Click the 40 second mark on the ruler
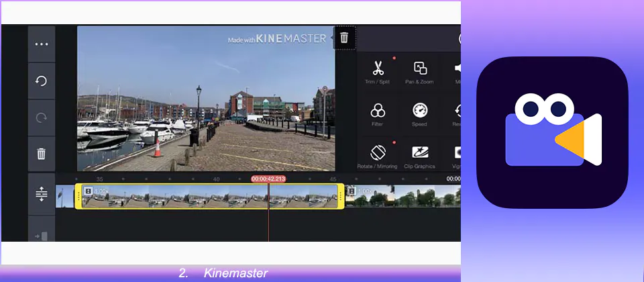The height and width of the screenshot is (282, 644). tap(217, 179)
